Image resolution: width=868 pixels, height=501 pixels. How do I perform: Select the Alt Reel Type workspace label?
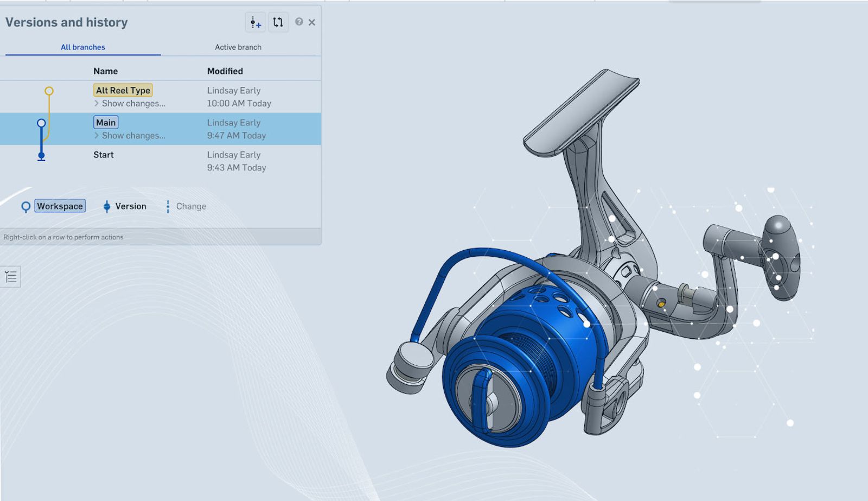pos(123,90)
